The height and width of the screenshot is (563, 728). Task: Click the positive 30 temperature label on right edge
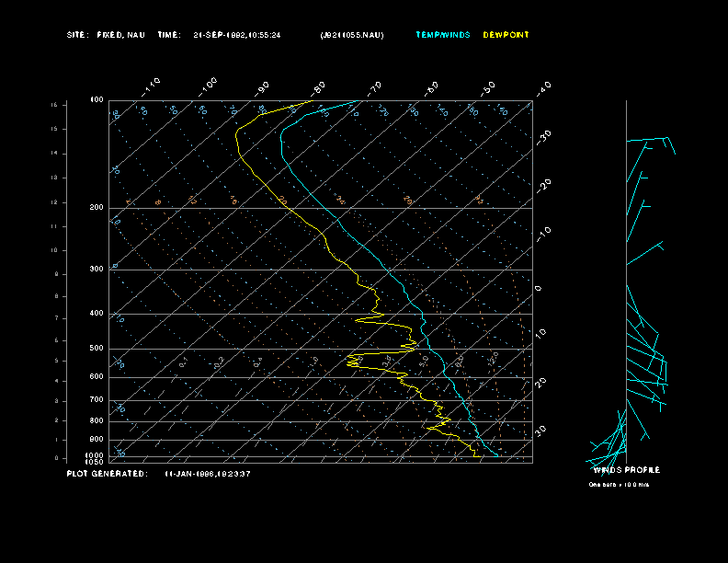click(x=540, y=431)
